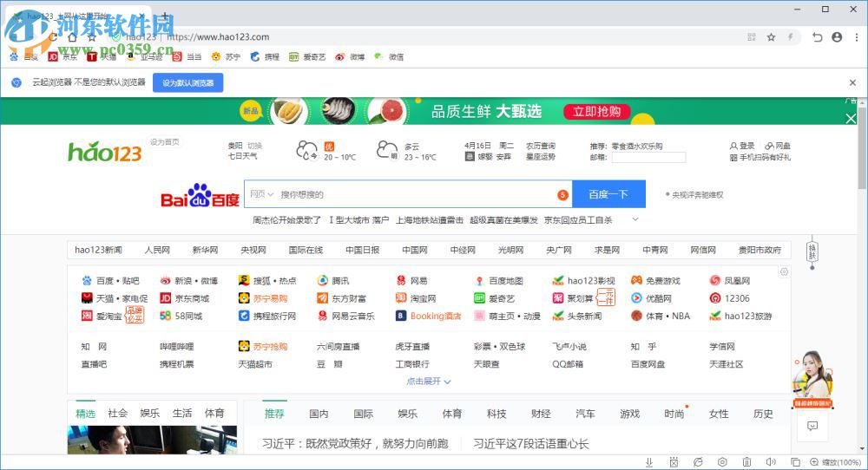Open the 携程 bookmark
The width and height of the screenshot is (868, 470).
point(265,57)
